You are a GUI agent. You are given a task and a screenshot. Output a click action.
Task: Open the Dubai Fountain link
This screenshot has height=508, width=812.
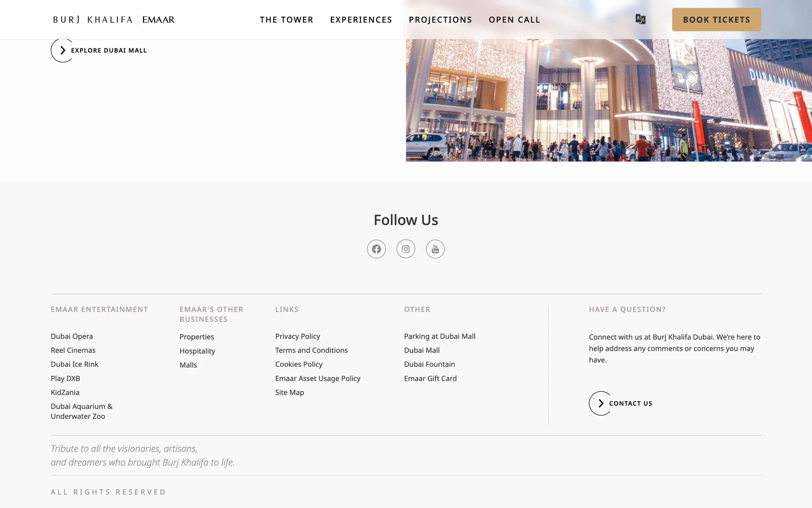pos(430,364)
